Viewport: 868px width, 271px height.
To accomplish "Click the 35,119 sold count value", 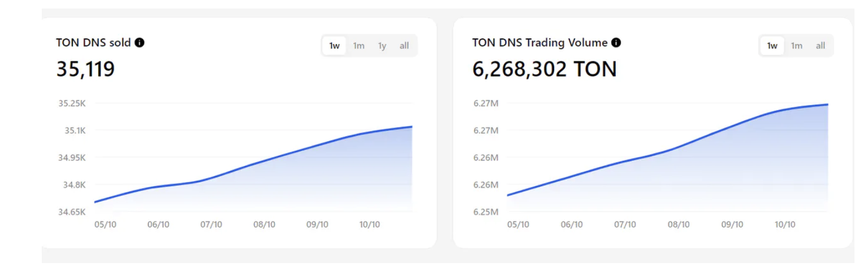I will coord(85,69).
